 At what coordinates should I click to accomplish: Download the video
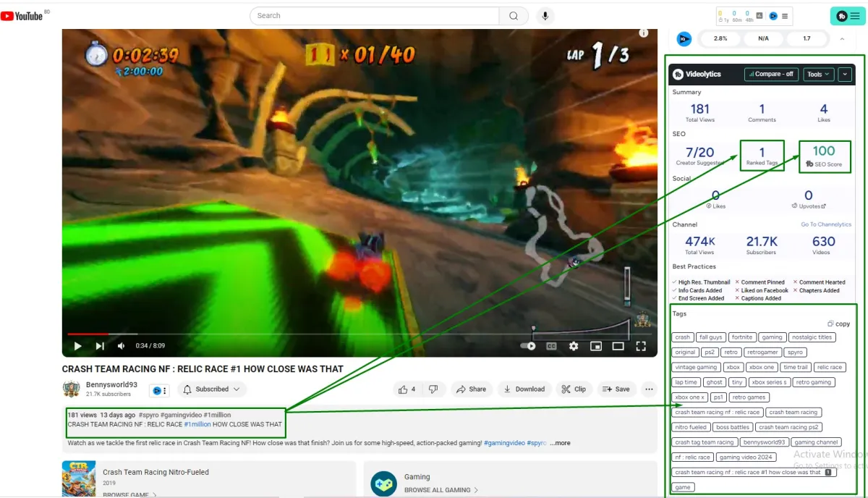point(524,389)
